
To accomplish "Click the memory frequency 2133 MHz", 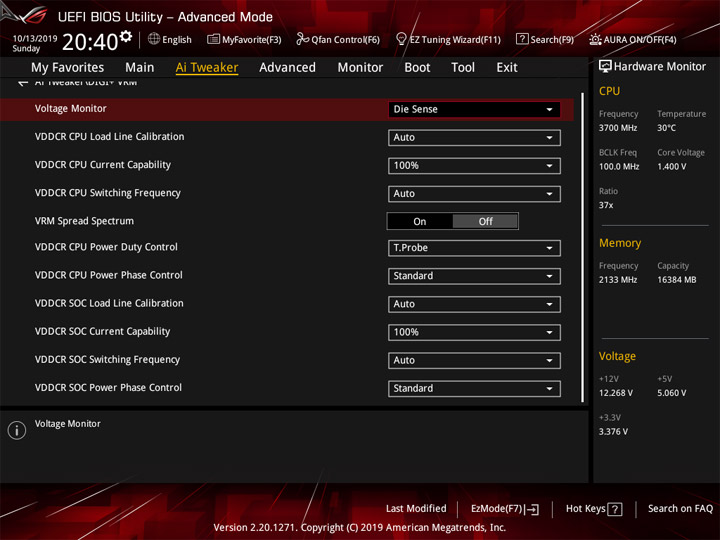I will 618,280.
